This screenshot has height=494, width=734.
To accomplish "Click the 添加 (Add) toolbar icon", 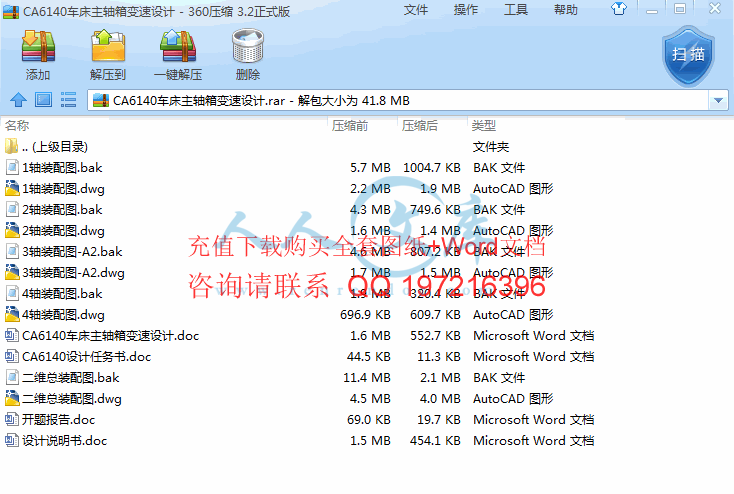I will coord(38,46).
